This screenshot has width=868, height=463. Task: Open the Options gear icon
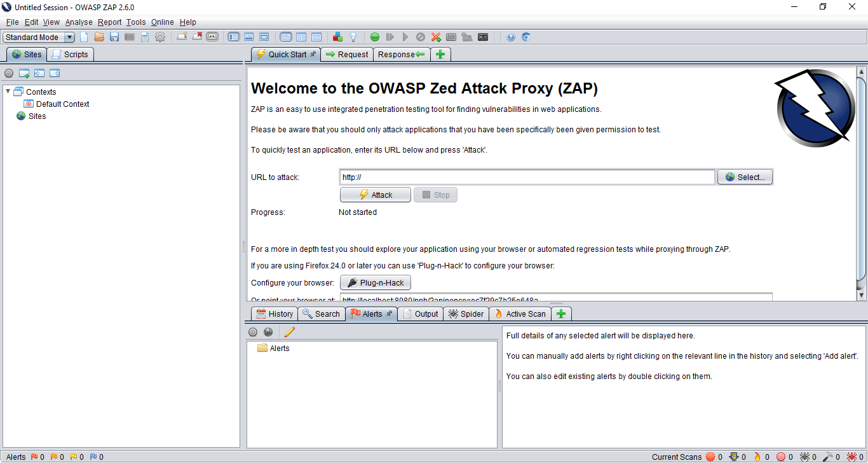tap(160, 37)
